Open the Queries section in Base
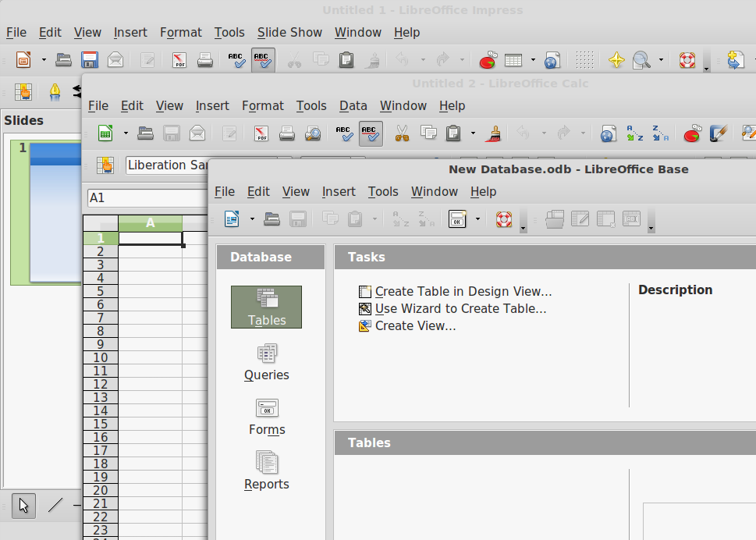 266,363
